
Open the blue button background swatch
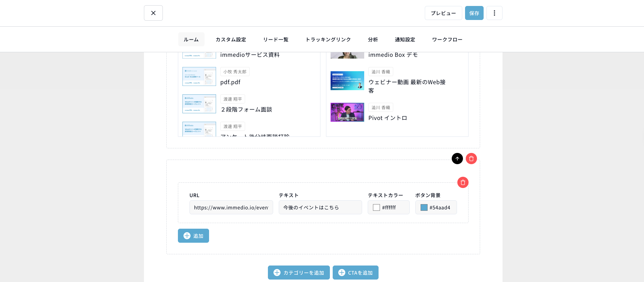click(424, 208)
